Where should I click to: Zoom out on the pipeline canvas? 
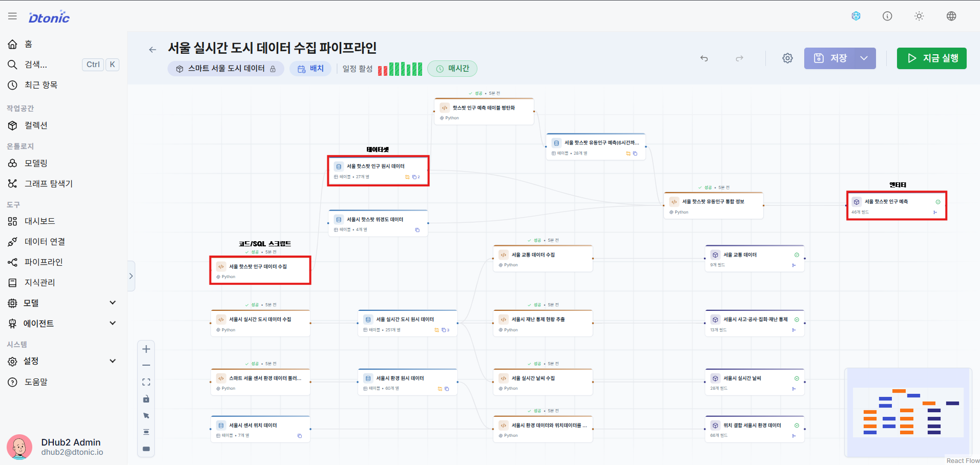pos(146,366)
